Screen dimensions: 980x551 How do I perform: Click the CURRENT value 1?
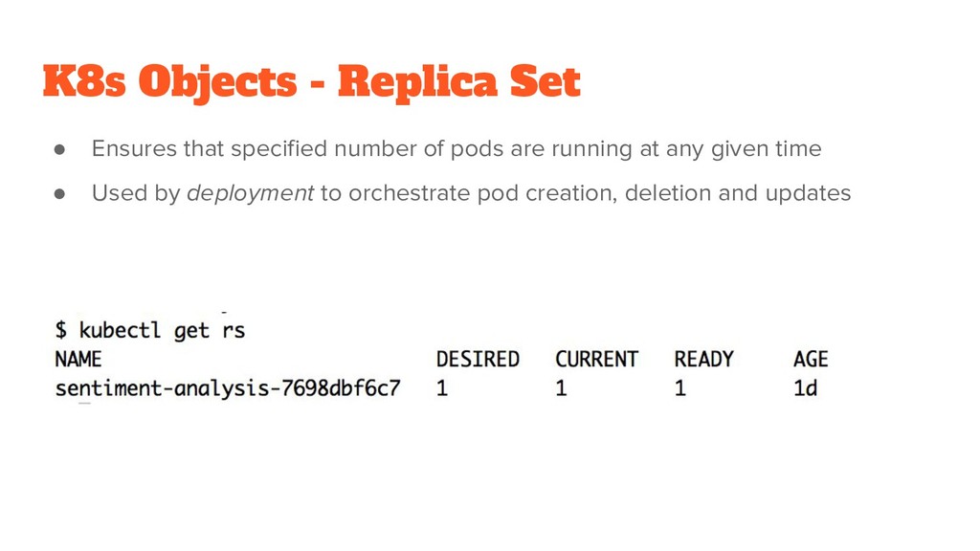561,388
